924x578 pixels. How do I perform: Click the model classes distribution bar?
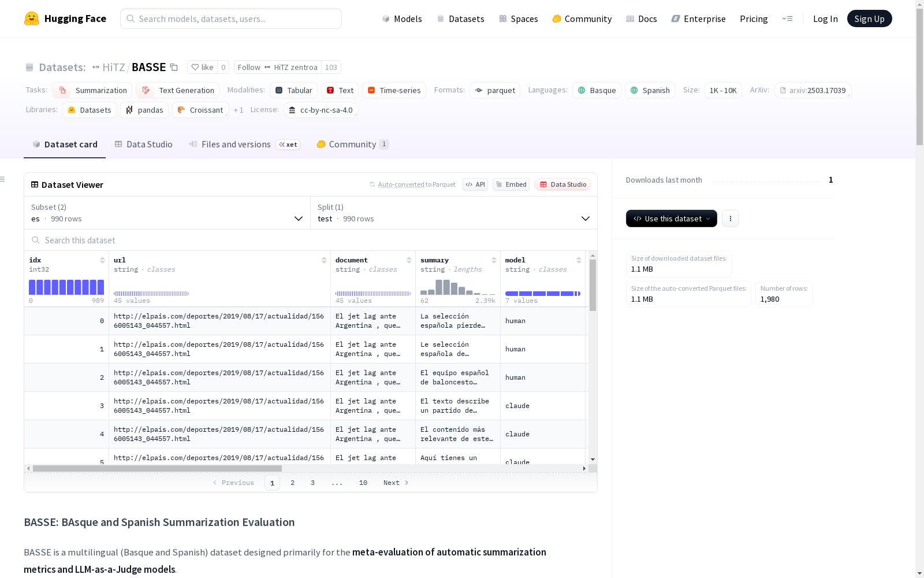click(543, 294)
